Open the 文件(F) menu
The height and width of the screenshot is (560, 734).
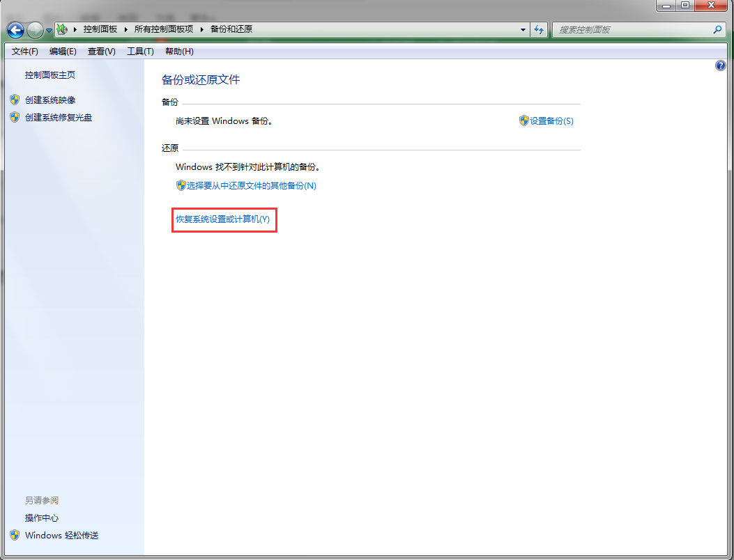tap(25, 52)
